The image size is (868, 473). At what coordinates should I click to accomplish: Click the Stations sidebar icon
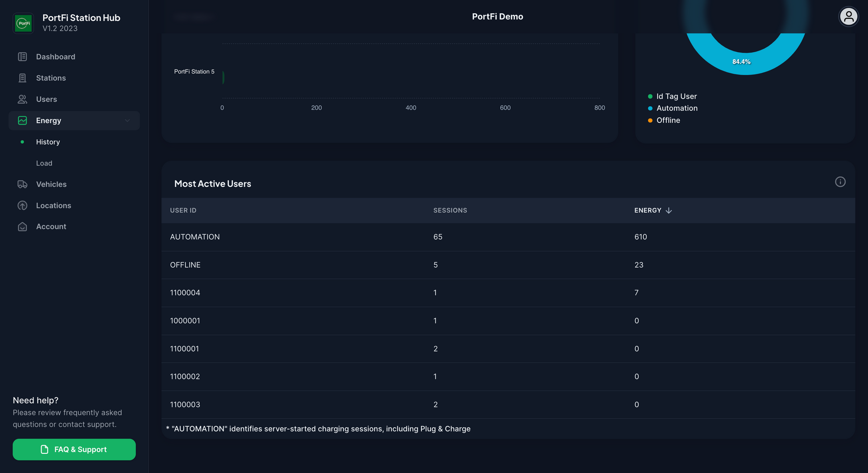(x=22, y=78)
